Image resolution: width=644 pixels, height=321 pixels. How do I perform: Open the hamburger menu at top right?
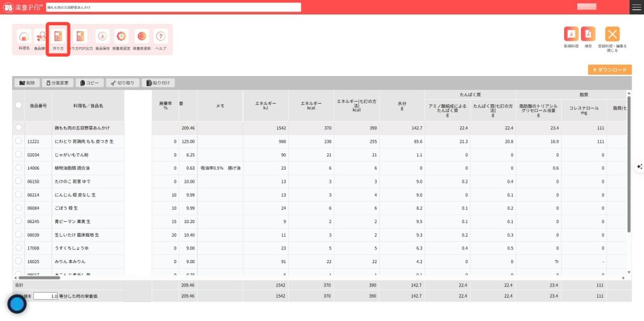[636, 7]
